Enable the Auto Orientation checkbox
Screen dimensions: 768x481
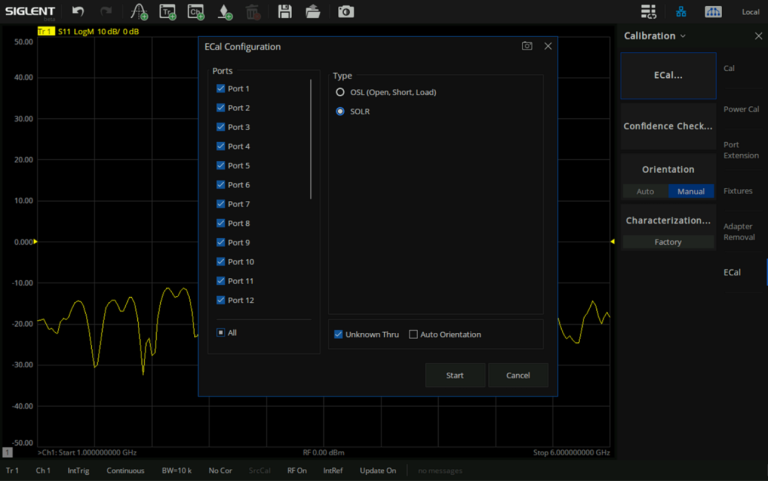[x=413, y=334]
